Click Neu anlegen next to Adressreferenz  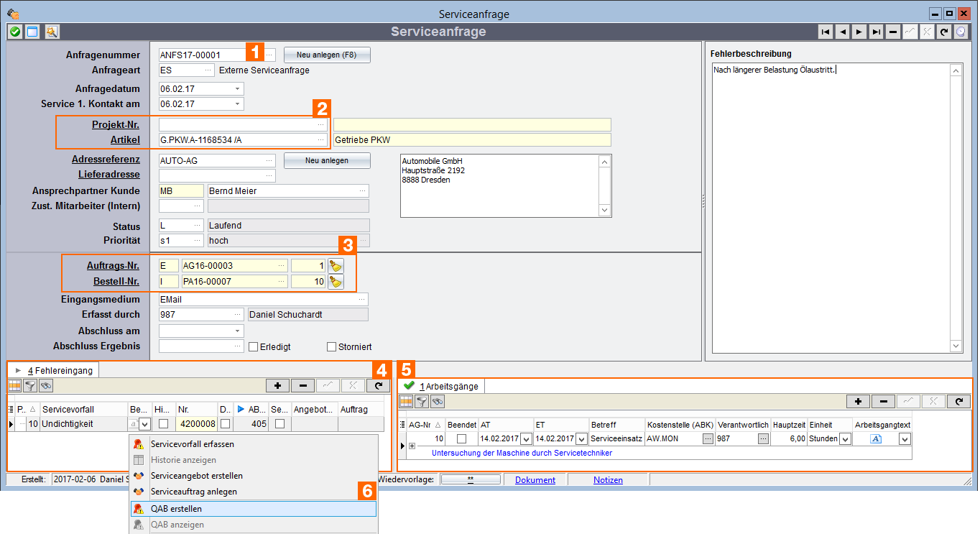[x=327, y=160]
